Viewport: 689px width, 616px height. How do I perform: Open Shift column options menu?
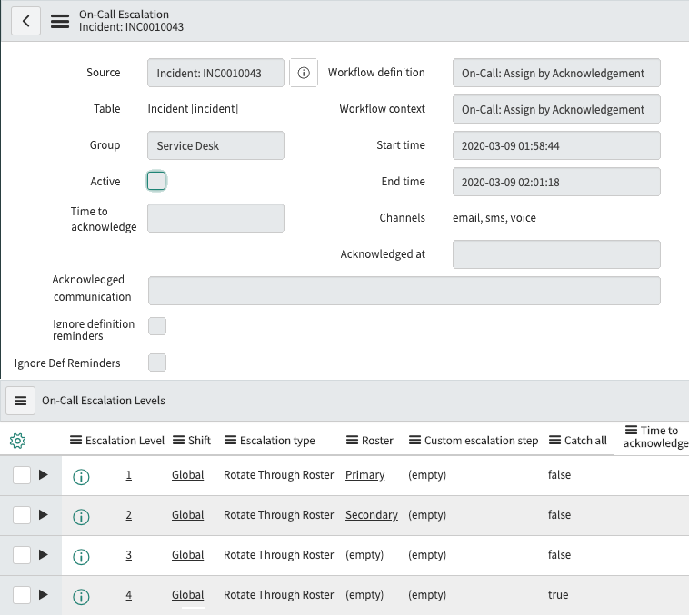pyautogui.click(x=178, y=440)
